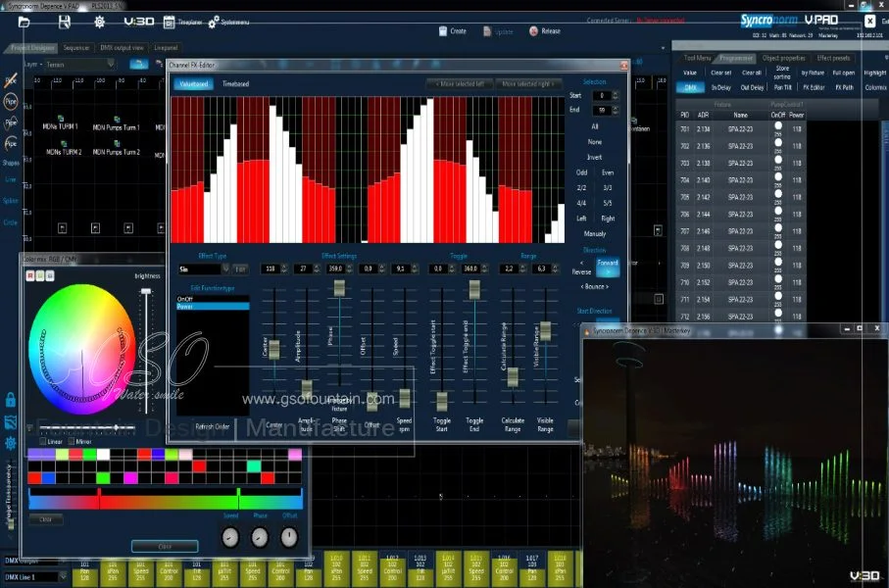Open the Timeplaner calendar icon
889x588 pixels.
tap(169, 23)
